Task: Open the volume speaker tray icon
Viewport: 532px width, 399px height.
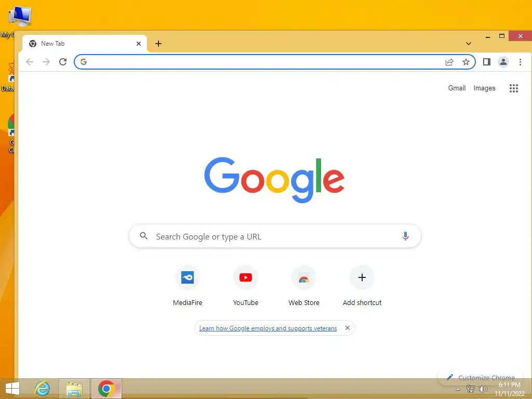Action: (x=483, y=389)
